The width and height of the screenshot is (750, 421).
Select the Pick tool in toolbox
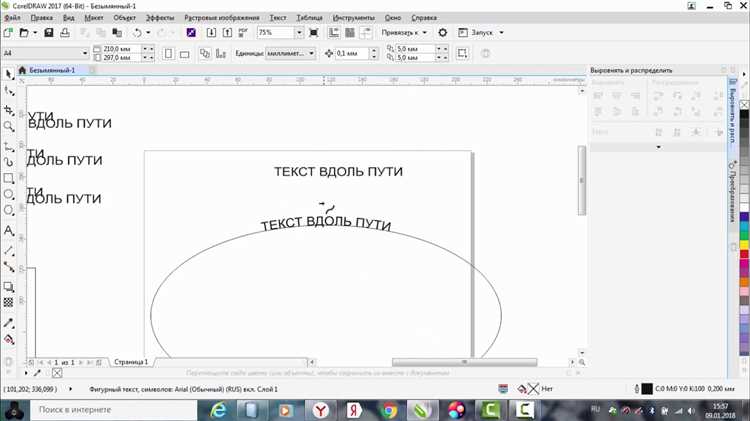pyautogui.click(x=9, y=74)
